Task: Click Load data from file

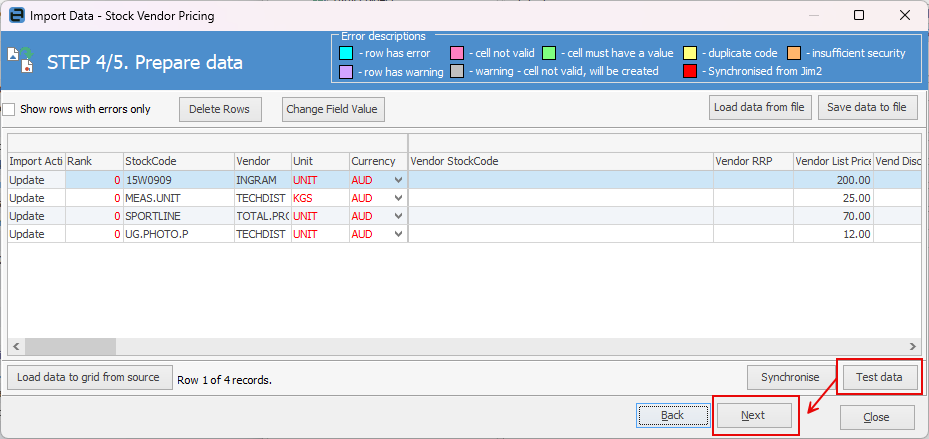Action: (759, 107)
